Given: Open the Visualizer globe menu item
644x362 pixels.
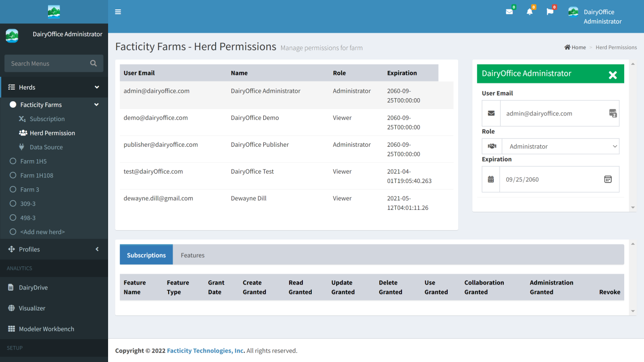Looking at the screenshot, I should [x=32, y=308].
